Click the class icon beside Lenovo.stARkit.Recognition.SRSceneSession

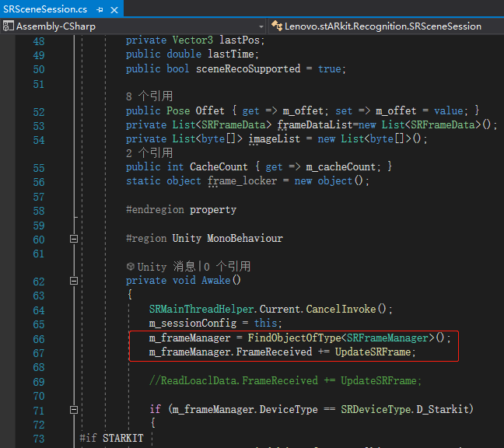point(276,26)
